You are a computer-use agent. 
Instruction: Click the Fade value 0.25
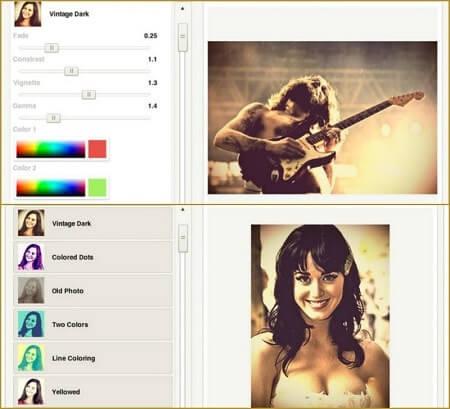tap(151, 36)
